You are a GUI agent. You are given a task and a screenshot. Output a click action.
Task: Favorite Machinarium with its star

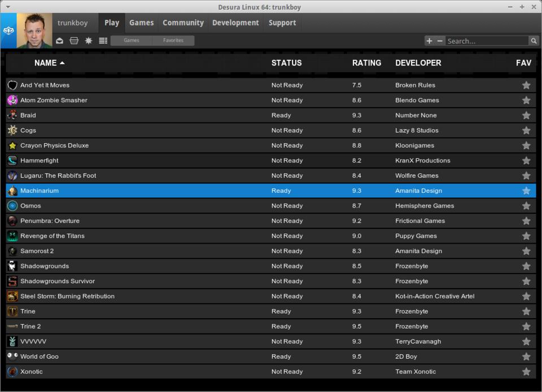pos(526,191)
